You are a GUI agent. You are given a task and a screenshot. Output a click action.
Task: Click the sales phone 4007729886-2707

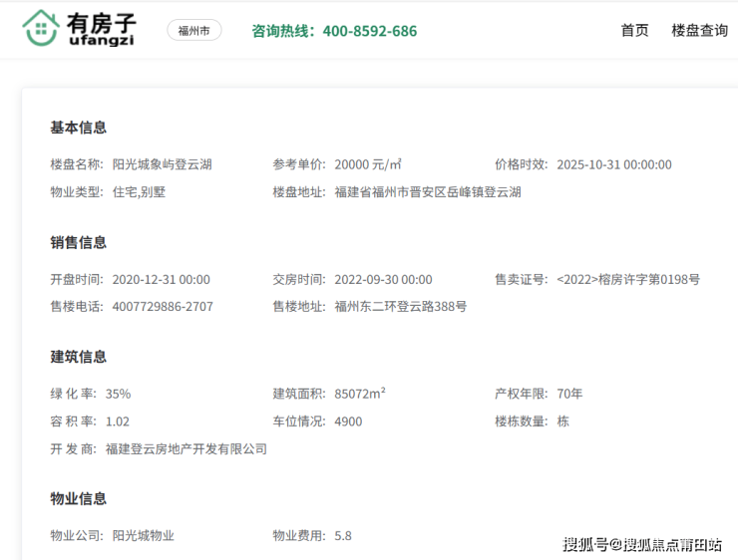pyautogui.click(x=163, y=307)
